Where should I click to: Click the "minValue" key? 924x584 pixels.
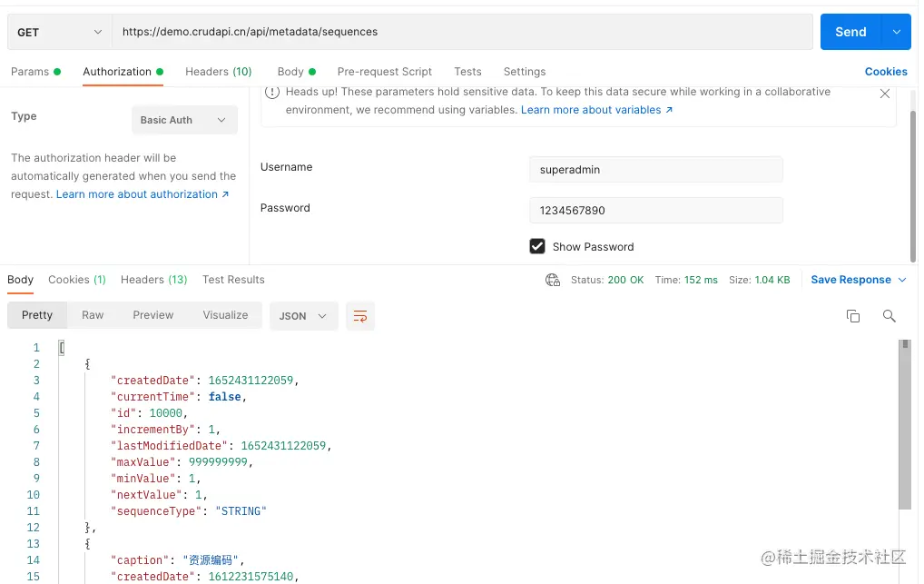pyautogui.click(x=143, y=479)
